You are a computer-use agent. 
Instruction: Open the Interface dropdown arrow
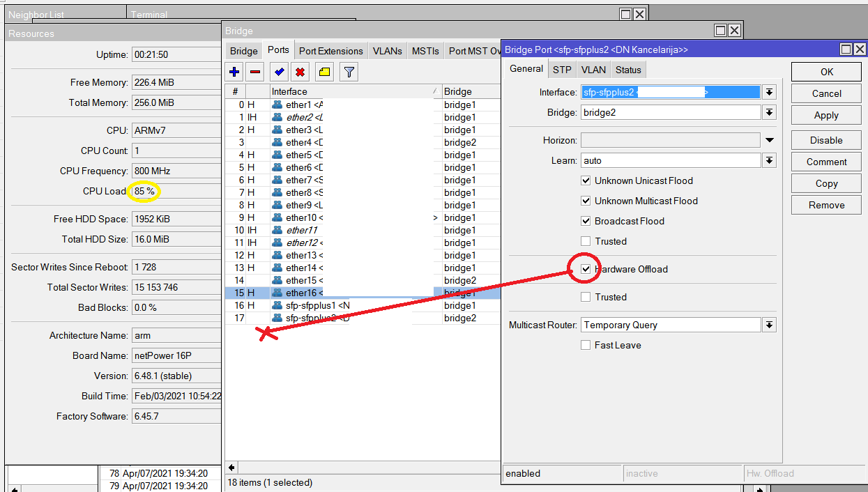coord(769,92)
